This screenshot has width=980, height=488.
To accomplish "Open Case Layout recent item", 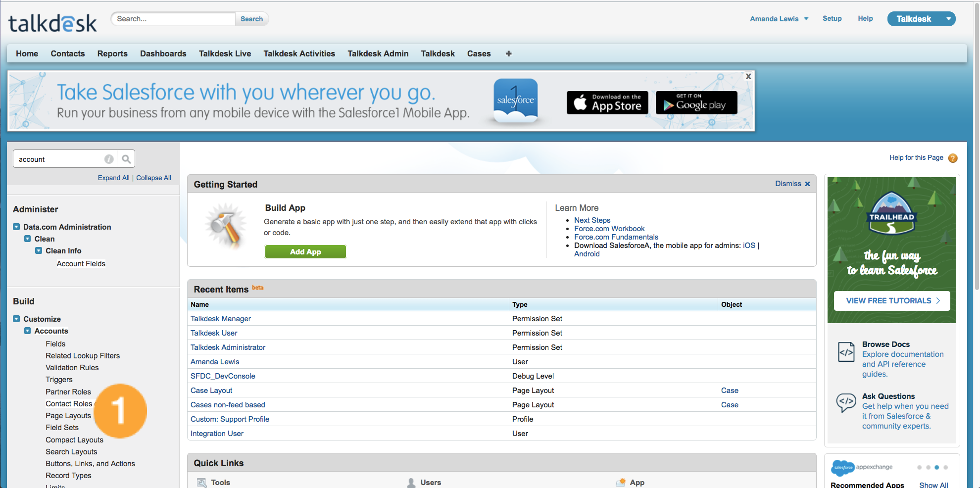I will pyautogui.click(x=211, y=390).
